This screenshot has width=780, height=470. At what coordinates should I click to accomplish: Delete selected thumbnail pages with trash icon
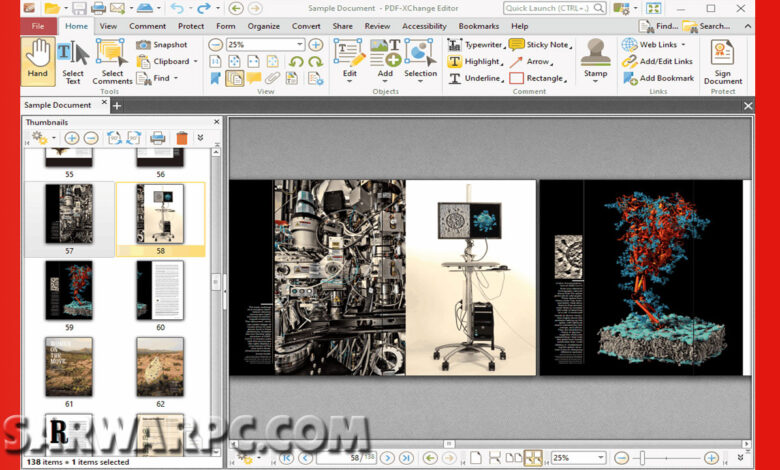pyautogui.click(x=182, y=138)
